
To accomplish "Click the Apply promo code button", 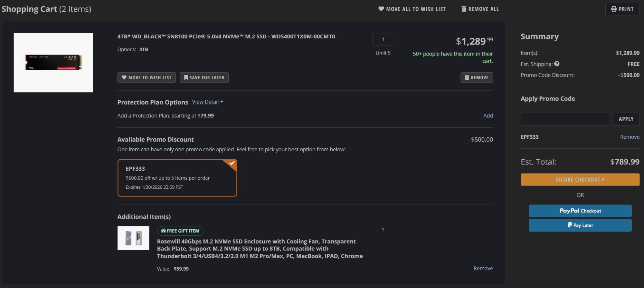I will (x=626, y=119).
